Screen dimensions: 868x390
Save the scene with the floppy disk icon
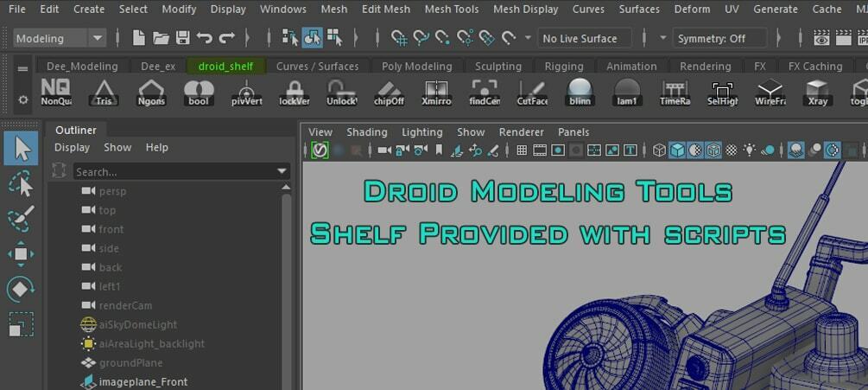coord(183,38)
